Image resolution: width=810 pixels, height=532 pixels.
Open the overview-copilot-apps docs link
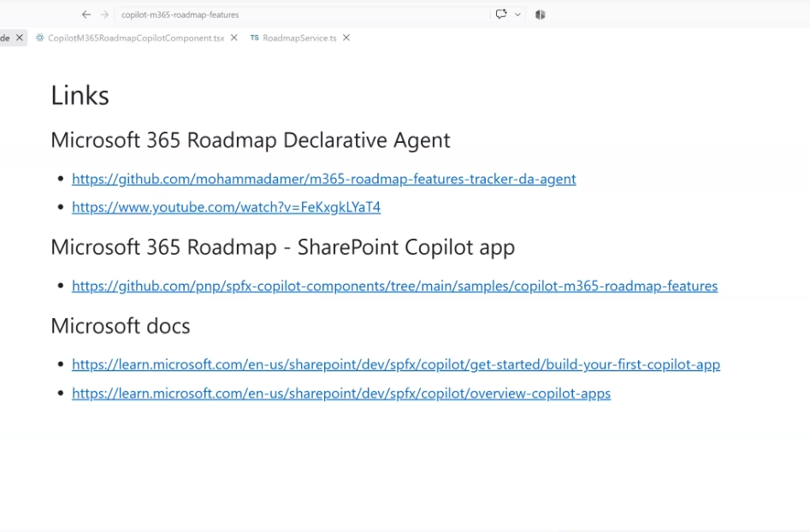pyautogui.click(x=341, y=393)
